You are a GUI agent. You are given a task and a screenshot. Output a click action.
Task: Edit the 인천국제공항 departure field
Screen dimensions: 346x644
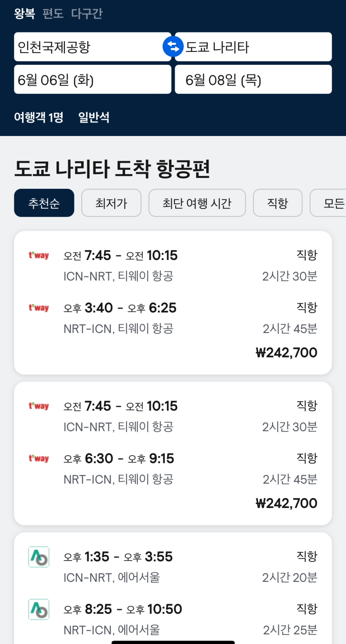[93, 47]
